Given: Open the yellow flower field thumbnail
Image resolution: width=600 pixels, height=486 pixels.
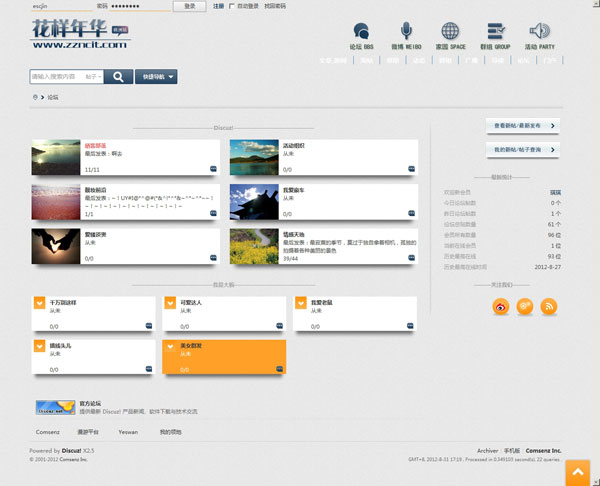Looking at the screenshot, I should [x=254, y=246].
